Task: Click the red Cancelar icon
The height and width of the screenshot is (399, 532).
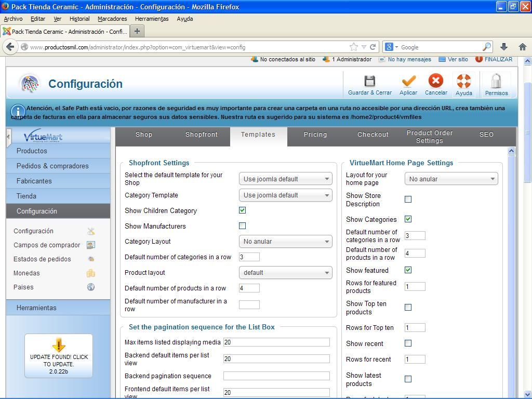Action: click(x=436, y=81)
